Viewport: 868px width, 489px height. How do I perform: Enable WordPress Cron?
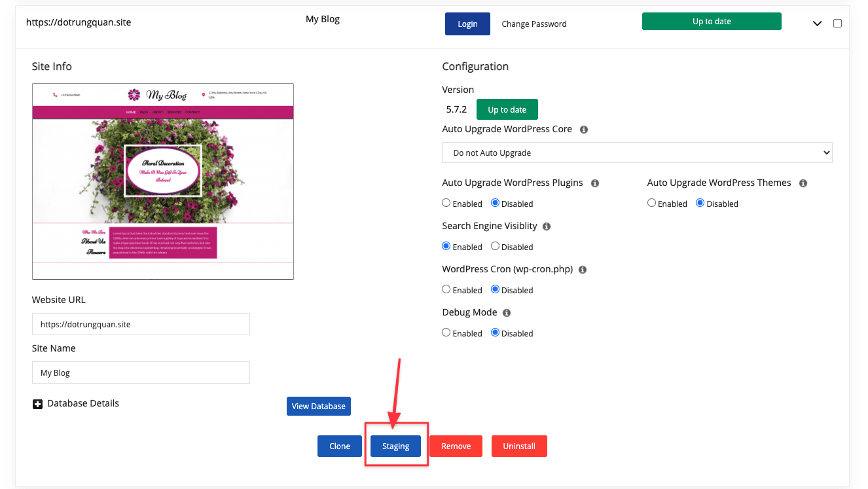point(446,289)
